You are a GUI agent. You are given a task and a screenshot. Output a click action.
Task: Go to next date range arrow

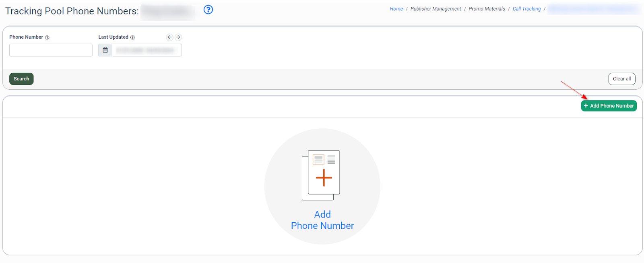[178, 37]
